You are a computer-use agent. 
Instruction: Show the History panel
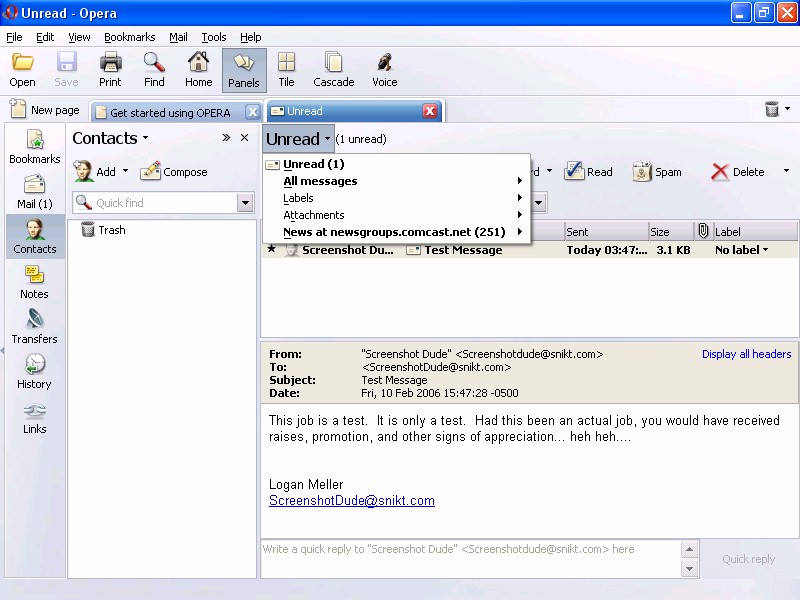click(x=34, y=372)
